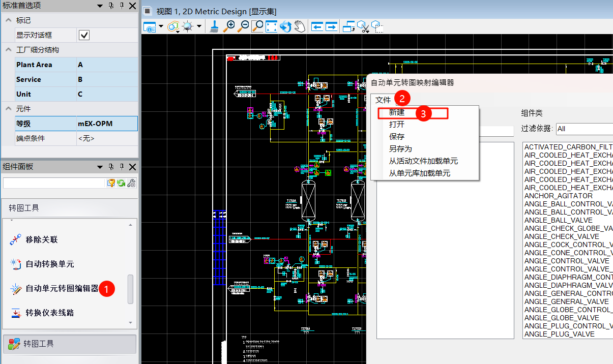Select 从单元库加载单元 menu entry
This screenshot has height=364, width=613.
pos(420,173)
